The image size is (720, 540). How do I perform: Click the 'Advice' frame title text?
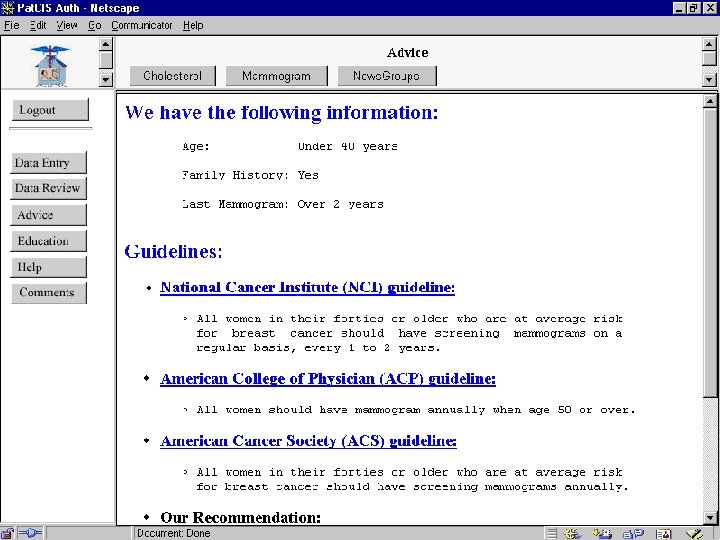point(408,52)
